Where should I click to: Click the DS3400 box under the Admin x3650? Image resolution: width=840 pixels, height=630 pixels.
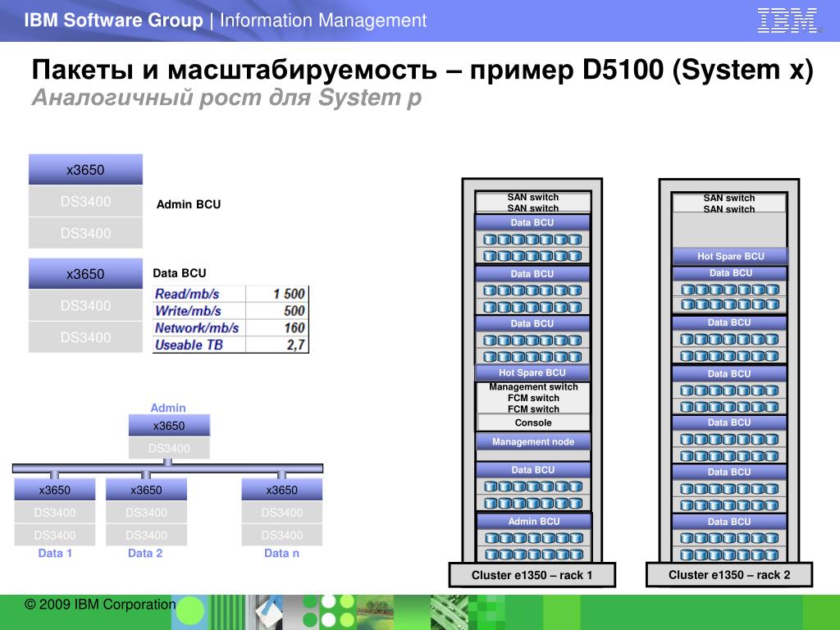[169, 448]
